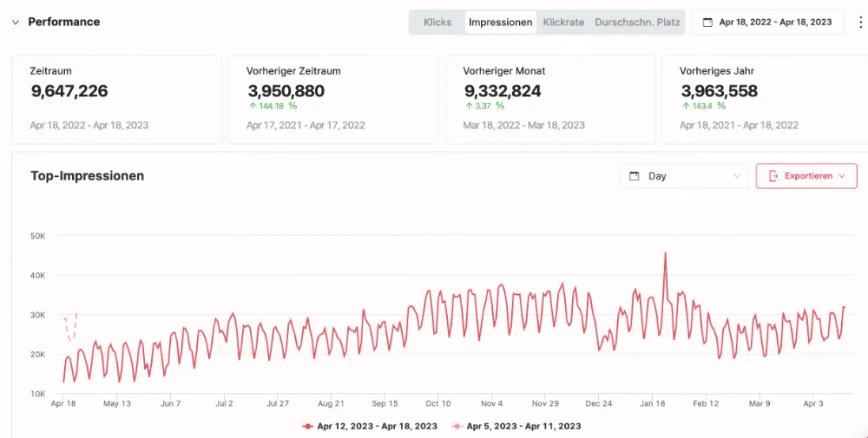Viewport: 868px width, 438px height.
Task: Click the Exportieren button
Action: pyautogui.click(x=806, y=176)
